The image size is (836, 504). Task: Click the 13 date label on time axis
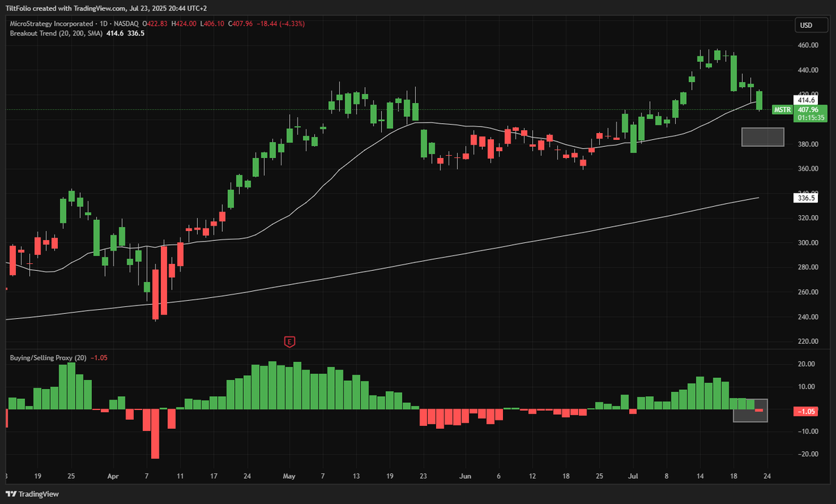357,477
